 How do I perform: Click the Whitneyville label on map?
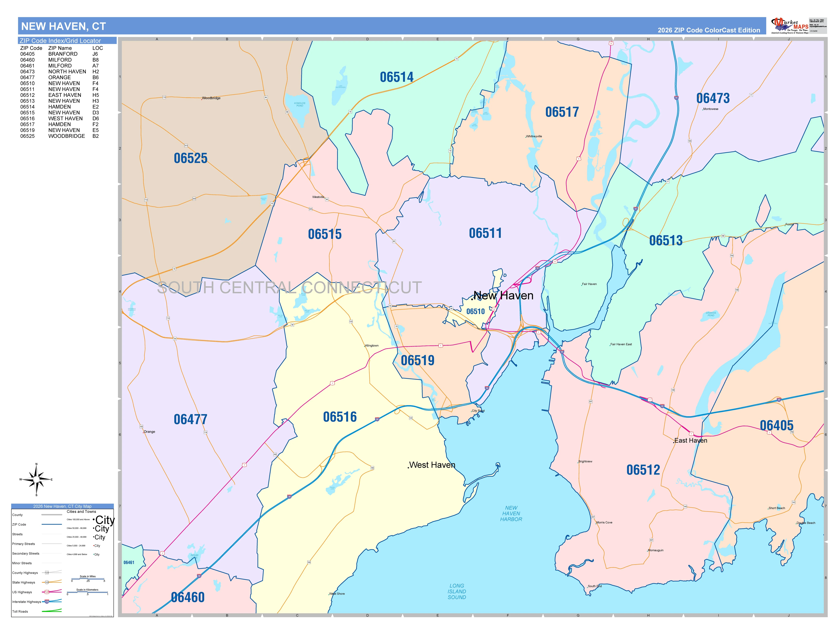click(x=534, y=136)
